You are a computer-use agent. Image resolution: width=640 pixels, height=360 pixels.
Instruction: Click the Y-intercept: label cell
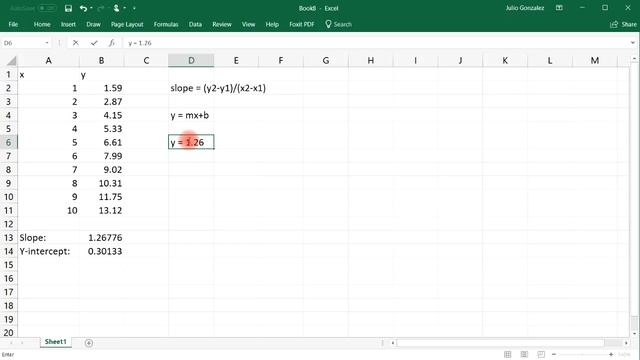(49, 251)
